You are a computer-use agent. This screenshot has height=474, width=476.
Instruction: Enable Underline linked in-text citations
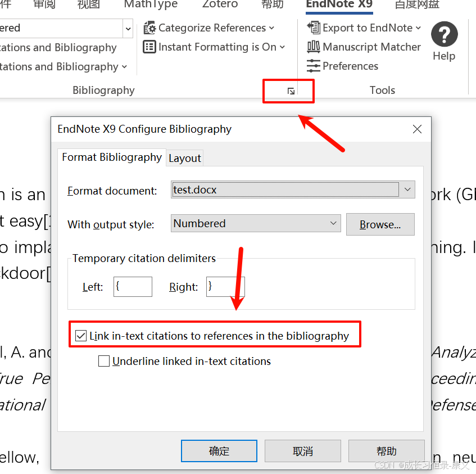pos(104,361)
